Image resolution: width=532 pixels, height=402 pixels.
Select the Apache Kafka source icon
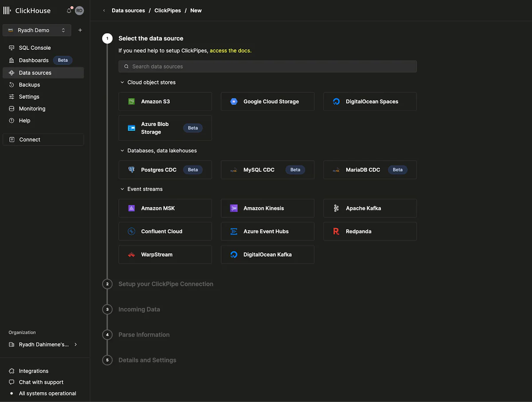pos(336,208)
